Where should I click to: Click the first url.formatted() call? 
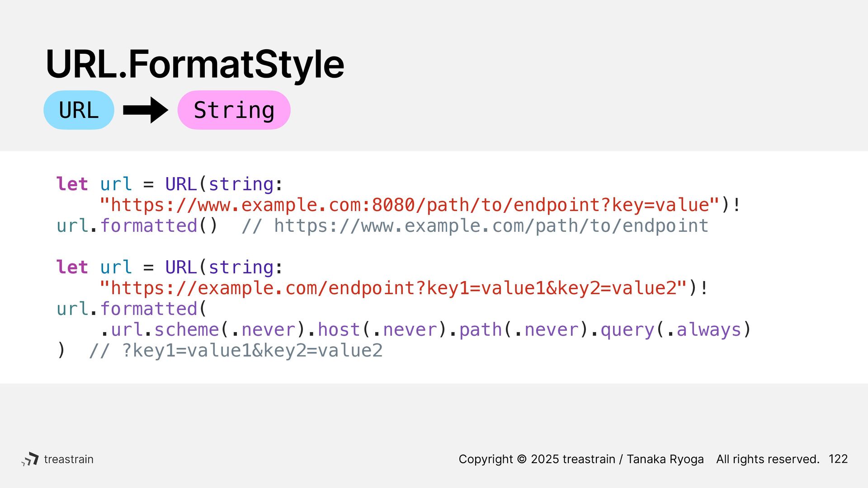[137, 225]
